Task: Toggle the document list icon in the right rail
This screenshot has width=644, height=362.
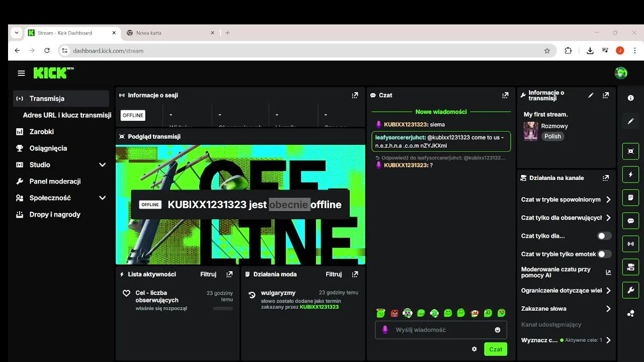Action: [630, 198]
